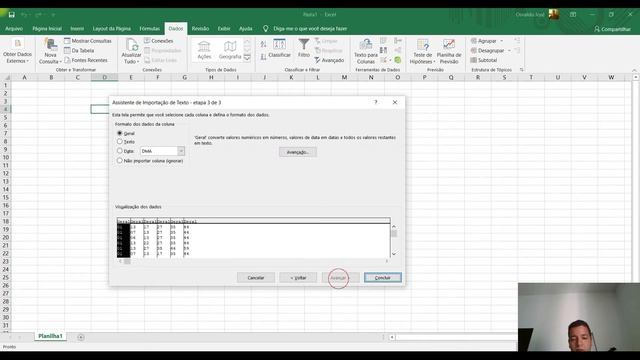Select column D header
The width and height of the screenshot is (640, 360).
pyautogui.click(x=104, y=77)
